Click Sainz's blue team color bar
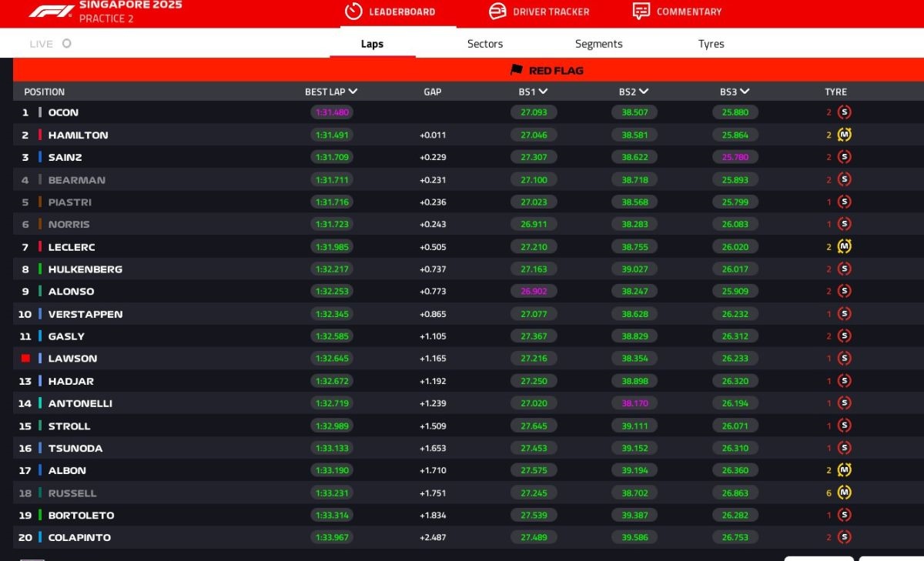Viewport: 924px width, 561px height. (40, 157)
